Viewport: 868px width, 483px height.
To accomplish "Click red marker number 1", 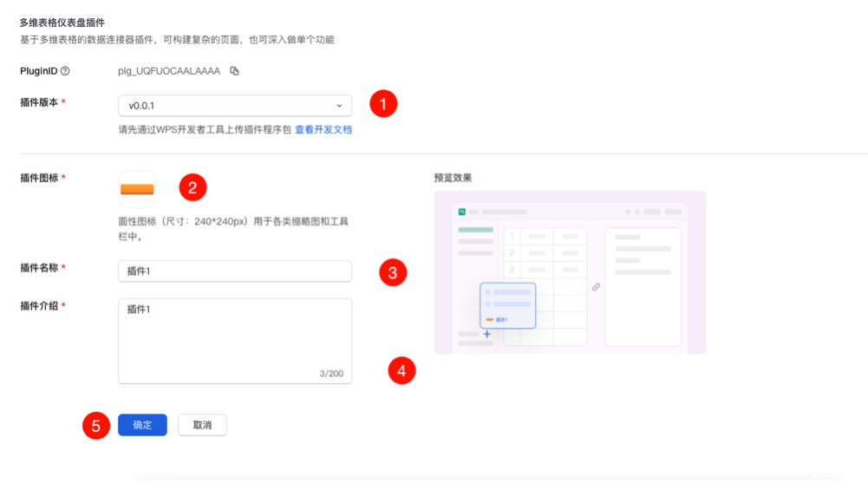I will click(383, 104).
